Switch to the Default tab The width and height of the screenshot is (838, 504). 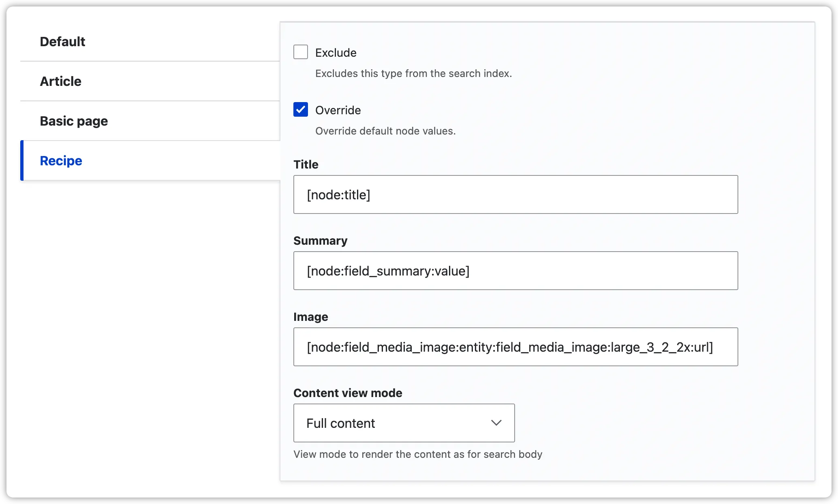click(62, 41)
